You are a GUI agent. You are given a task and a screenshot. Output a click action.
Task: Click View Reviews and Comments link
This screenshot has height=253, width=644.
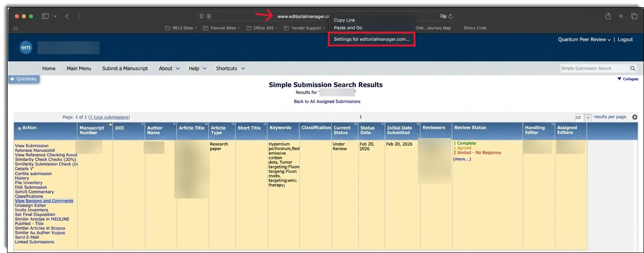pyautogui.click(x=44, y=201)
